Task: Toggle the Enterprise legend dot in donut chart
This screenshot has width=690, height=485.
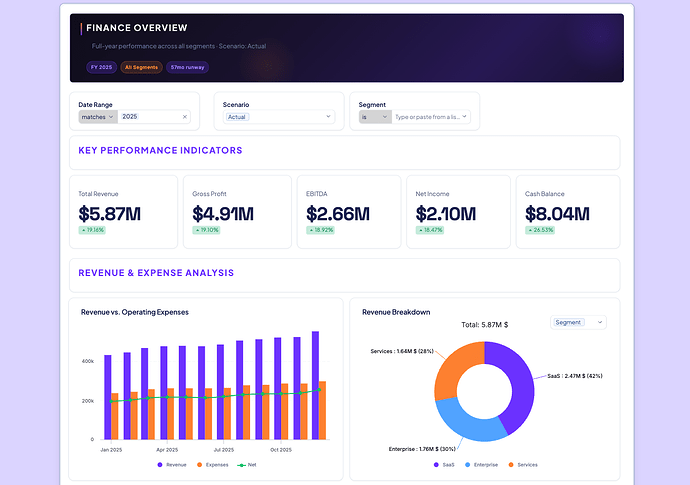Action: point(467,465)
